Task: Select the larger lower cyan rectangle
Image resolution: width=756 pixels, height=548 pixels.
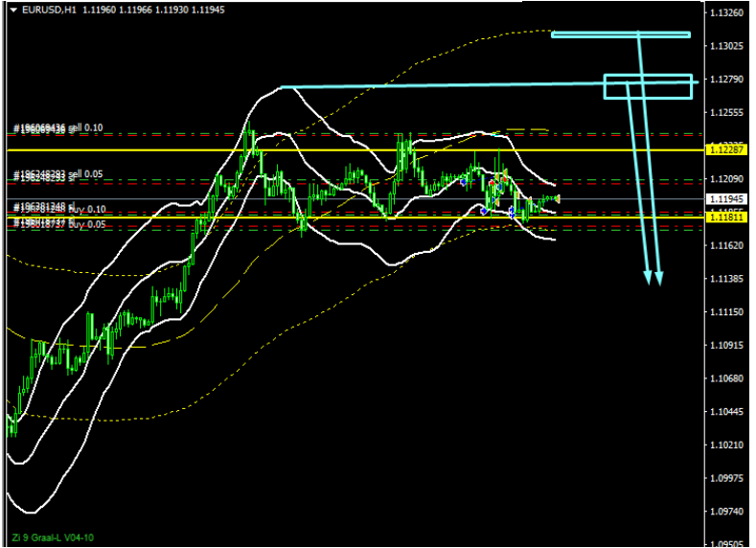Action: click(x=648, y=86)
